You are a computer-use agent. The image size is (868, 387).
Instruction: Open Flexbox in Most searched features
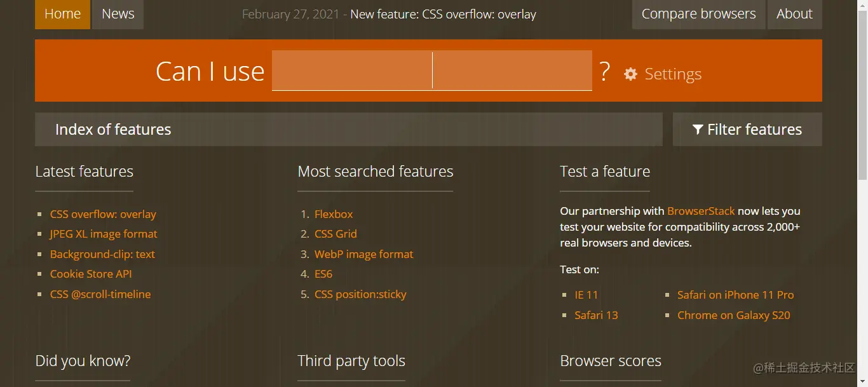334,214
